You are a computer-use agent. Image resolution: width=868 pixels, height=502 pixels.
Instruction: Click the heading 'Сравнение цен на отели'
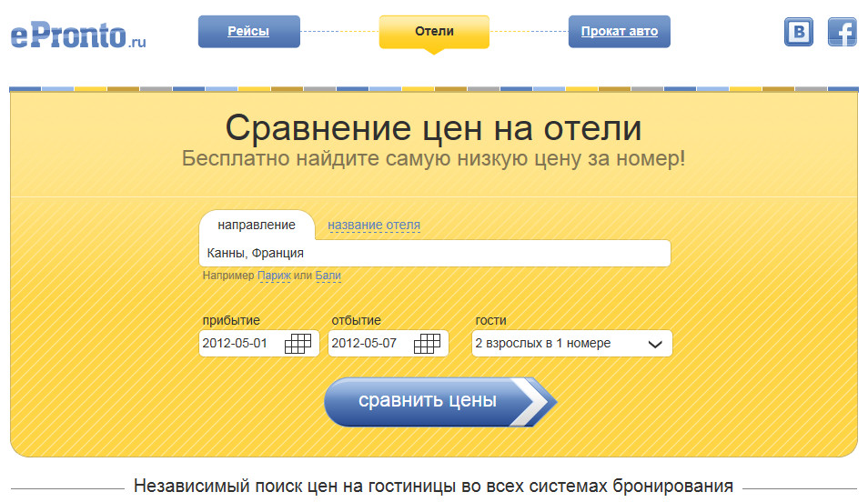pos(433,127)
